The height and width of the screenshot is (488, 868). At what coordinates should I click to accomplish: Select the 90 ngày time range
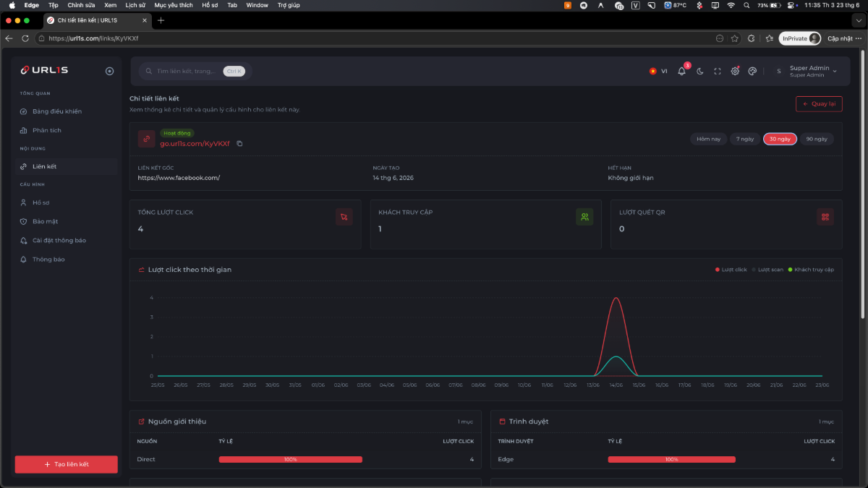coord(817,139)
